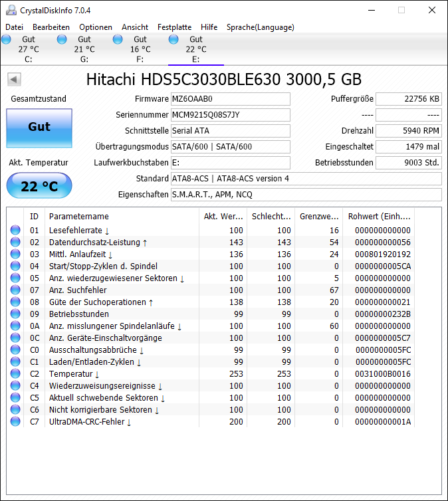Screen dimensions: 448x501
Task: Click the Puffergröße value 22756 KB
Action: (x=409, y=99)
